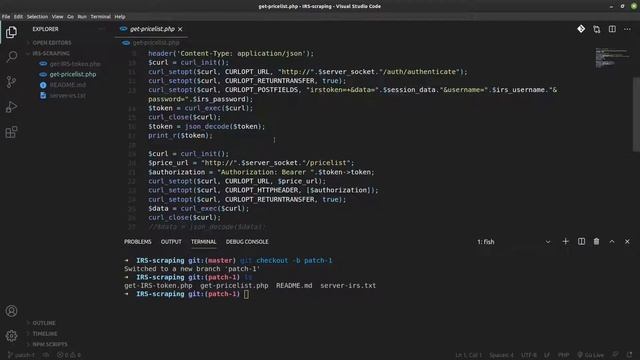Viewport: 640px width, 360px height.
Task: Click the $price_url assignment line
Action: 251,163
